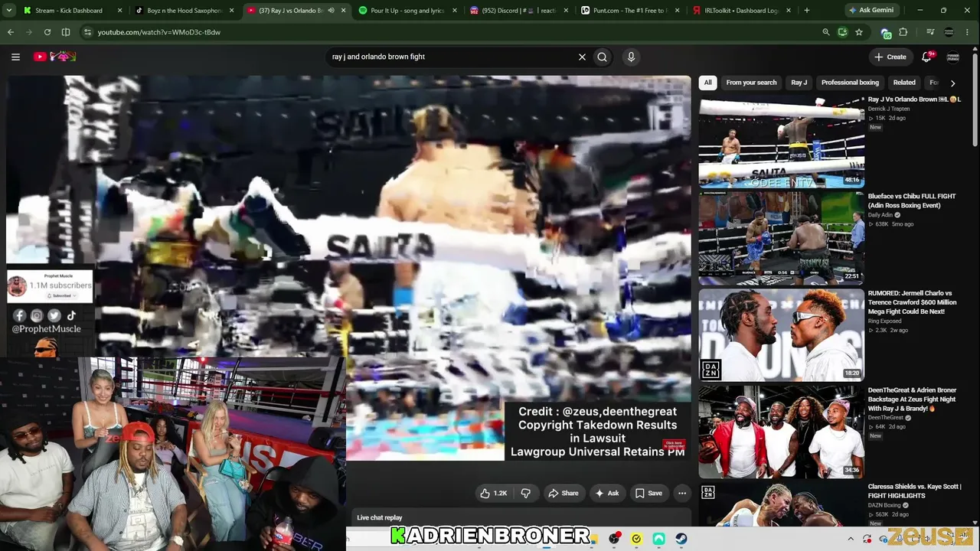Switch to Punt.com tab
The width and height of the screenshot is (980, 551).
(x=629, y=11)
